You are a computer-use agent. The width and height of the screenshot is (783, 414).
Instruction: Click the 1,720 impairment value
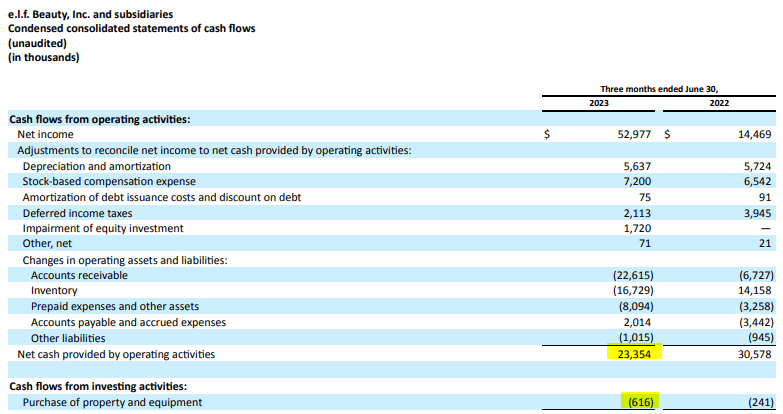pyautogui.click(x=637, y=228)
